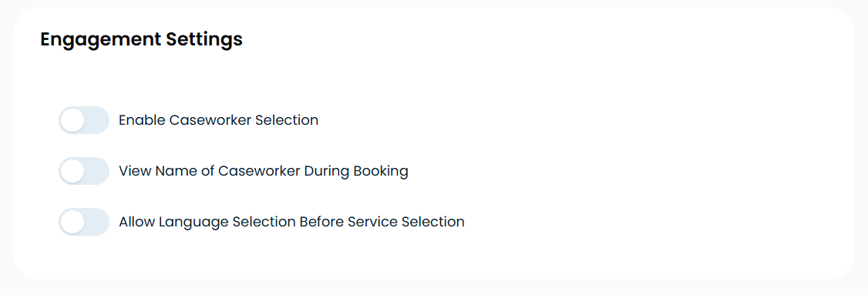Click the word Language in the third option

pyautogui.click(x=193, y=223)
